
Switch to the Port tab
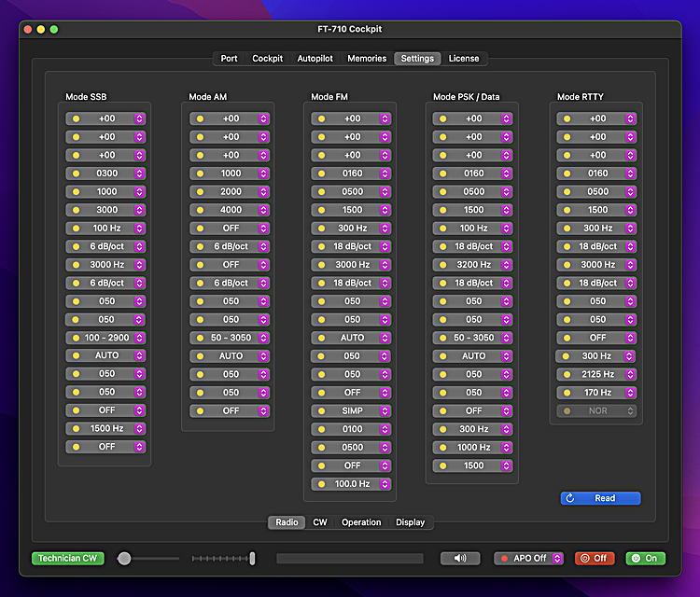click(x=229, y=59)
